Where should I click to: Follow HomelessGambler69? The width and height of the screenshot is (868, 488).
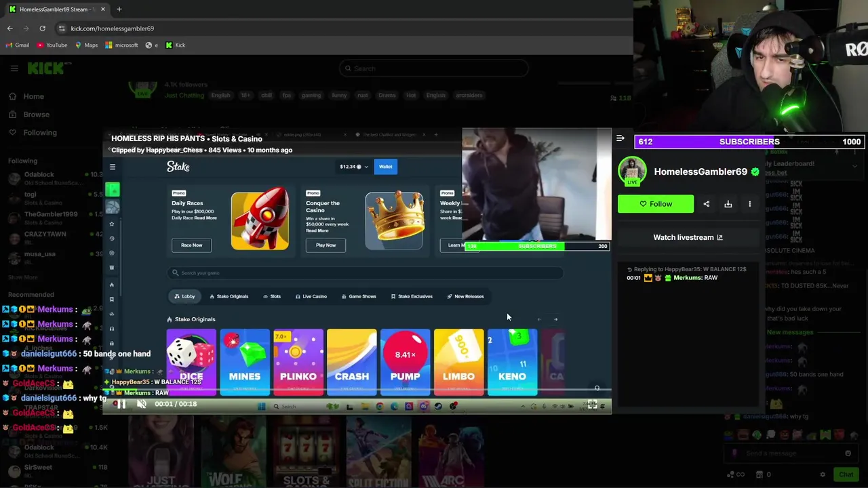point(656,204)
